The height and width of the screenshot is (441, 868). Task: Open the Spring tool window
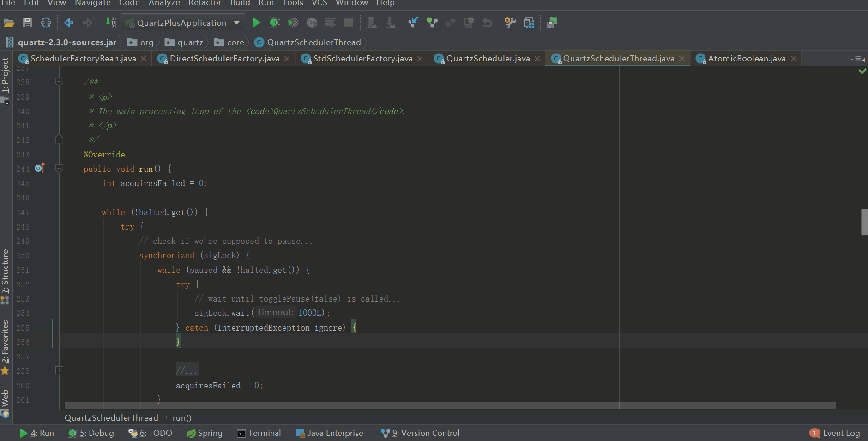click(x=205, y=433)
